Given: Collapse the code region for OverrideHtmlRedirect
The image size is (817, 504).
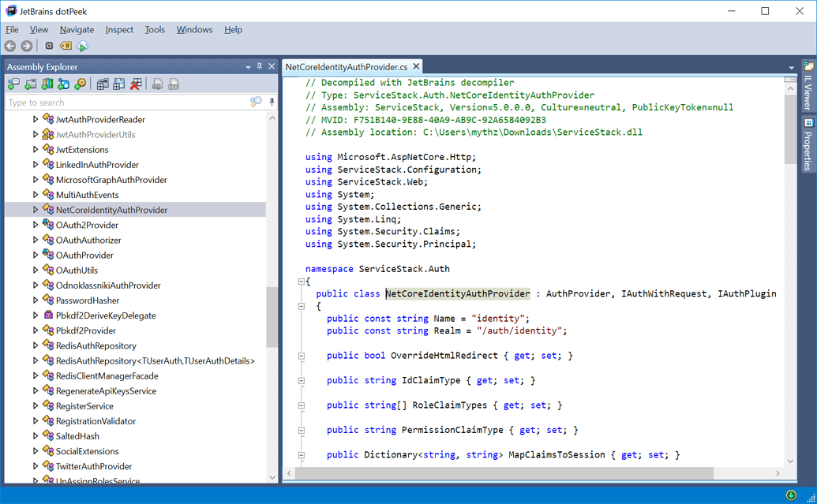Looking at the screenshot, I should point(301,355).
